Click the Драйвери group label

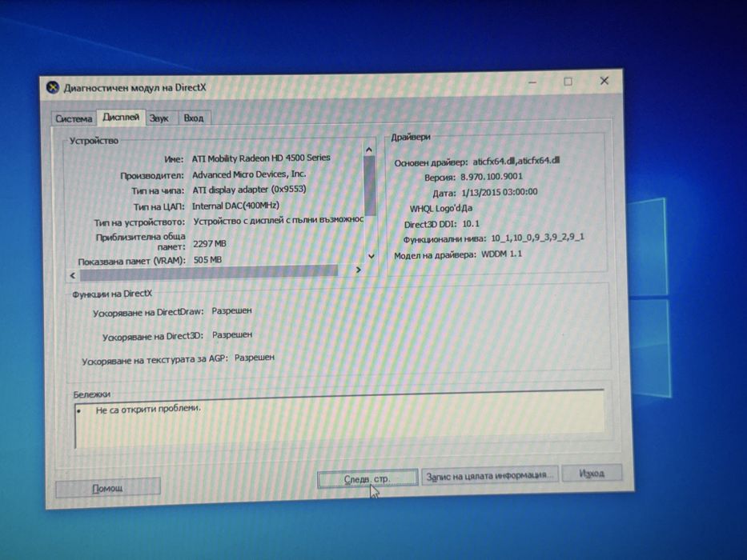411,137
